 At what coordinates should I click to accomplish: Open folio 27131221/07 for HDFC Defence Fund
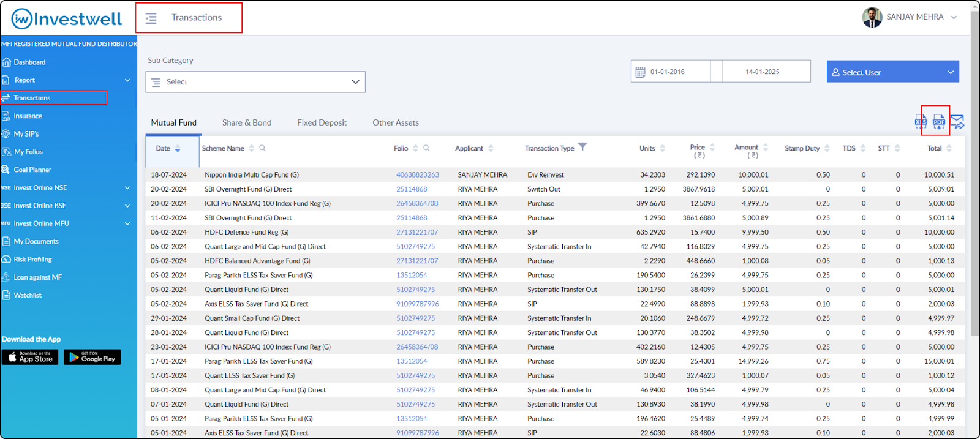click(x=417, y=233)
